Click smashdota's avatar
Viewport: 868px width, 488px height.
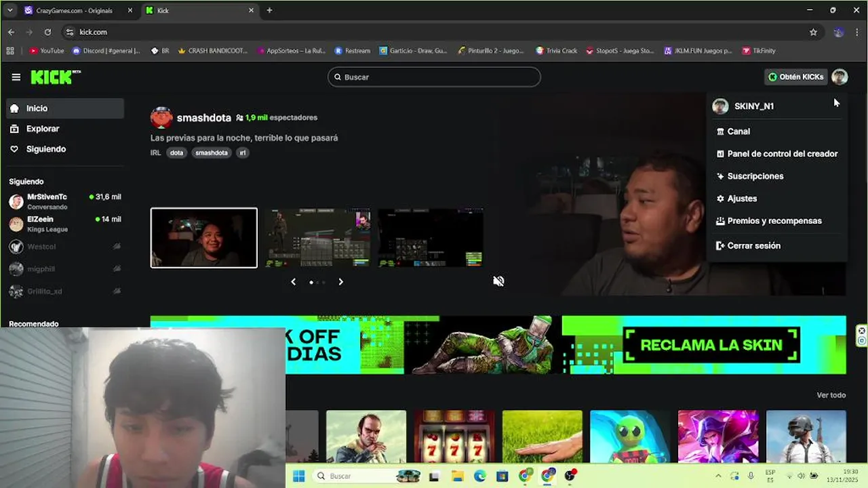(161, 118)
